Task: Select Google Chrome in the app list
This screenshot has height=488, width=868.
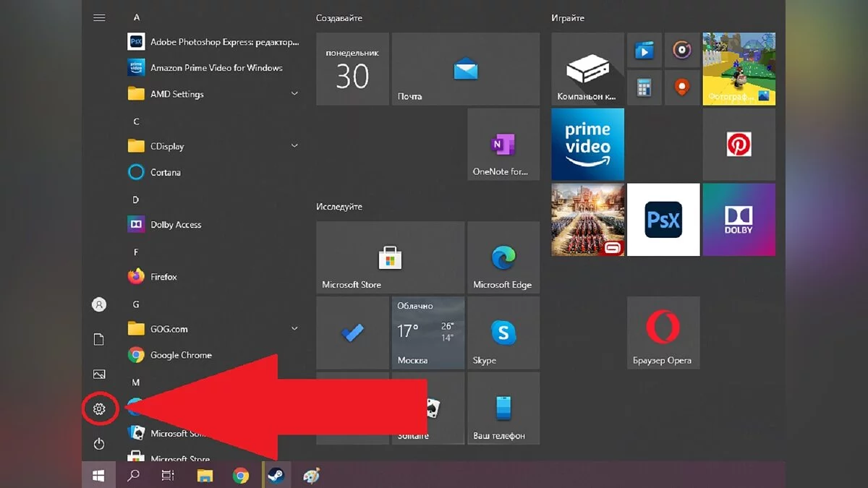Action: (x=180, y=355)
